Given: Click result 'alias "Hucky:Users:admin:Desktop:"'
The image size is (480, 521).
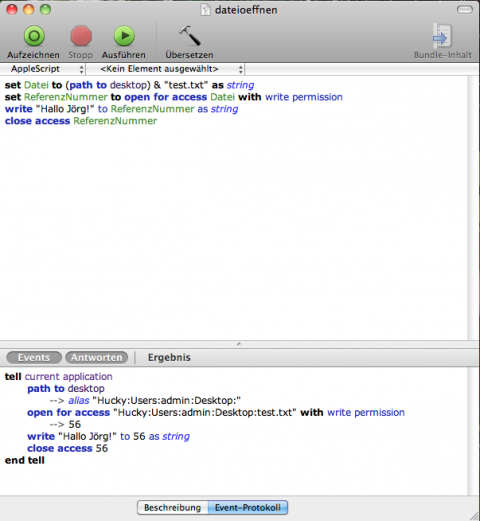Looking at the screenshot, I should [x=155, y=400].
